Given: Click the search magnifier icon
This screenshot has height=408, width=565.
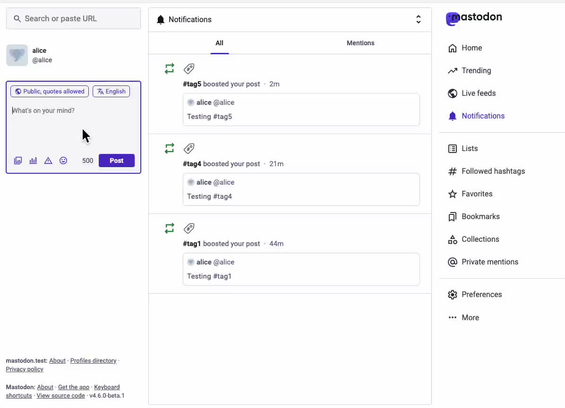Looking at the screenshot, I should [17, 18].
